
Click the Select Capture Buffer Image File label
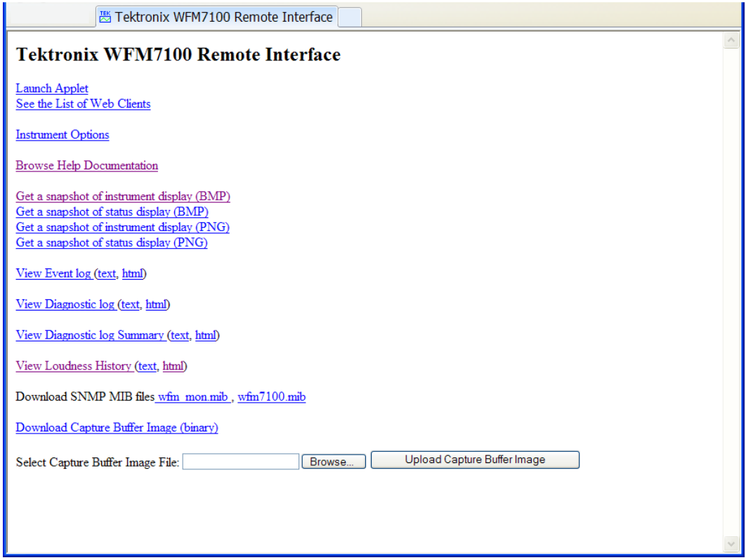coord(98,462)
